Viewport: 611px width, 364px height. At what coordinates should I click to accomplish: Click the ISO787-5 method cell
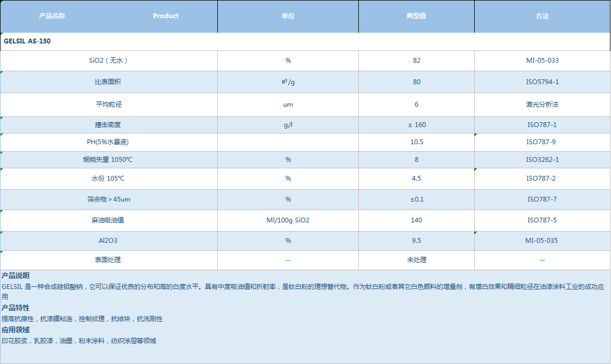click(542, 220)
